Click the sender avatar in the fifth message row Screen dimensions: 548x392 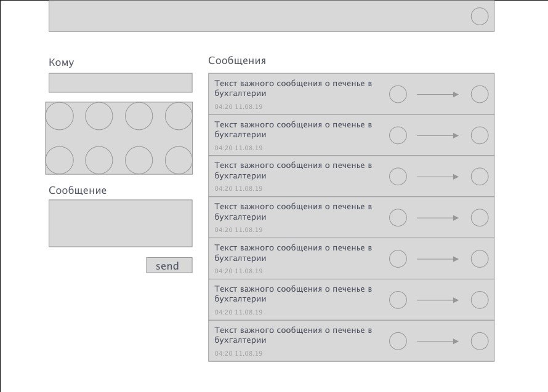[x=398, y=259]
